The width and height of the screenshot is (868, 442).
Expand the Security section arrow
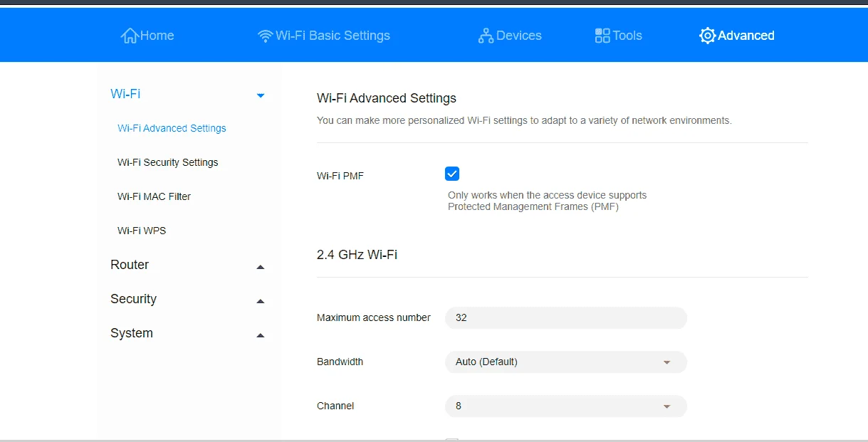[x=261, y=301]
